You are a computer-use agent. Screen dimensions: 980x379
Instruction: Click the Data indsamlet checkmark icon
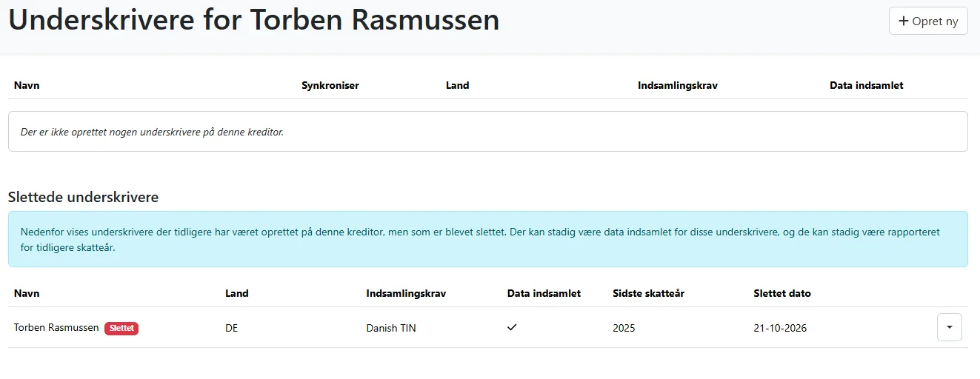(x=512, y=327)
